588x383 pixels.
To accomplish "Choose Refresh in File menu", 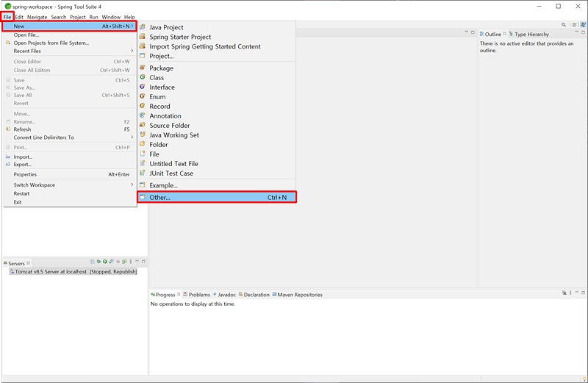I will (x=70, y=129).
